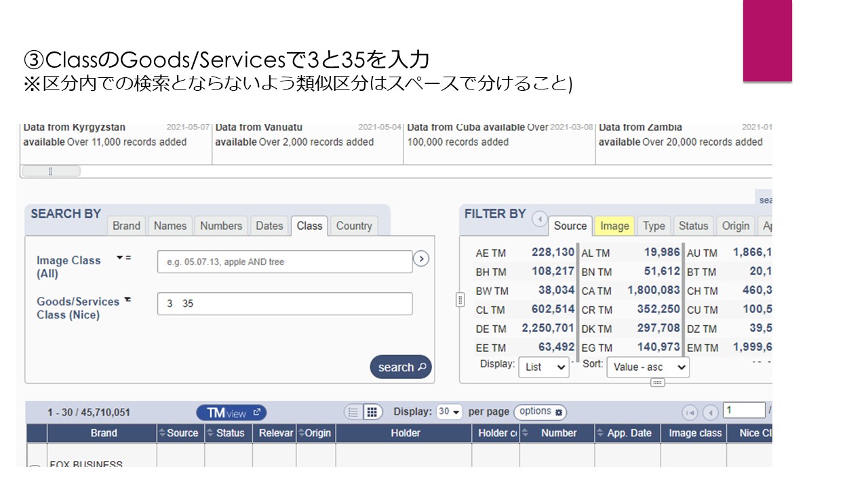The height and width of the screenshot is (488, 868).
Task: Open image class browser arrow icon
Action: tap(421, 258)
